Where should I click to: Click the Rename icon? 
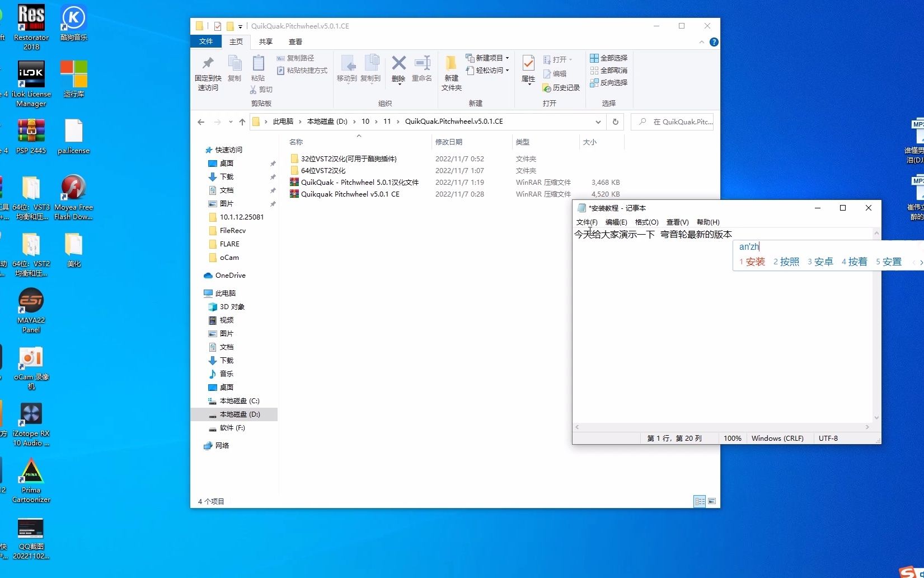point(422,68)
